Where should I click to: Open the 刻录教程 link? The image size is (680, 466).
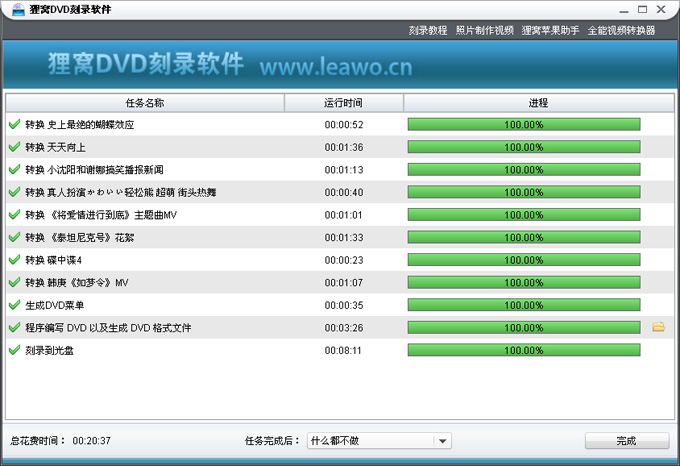point(428,30)
